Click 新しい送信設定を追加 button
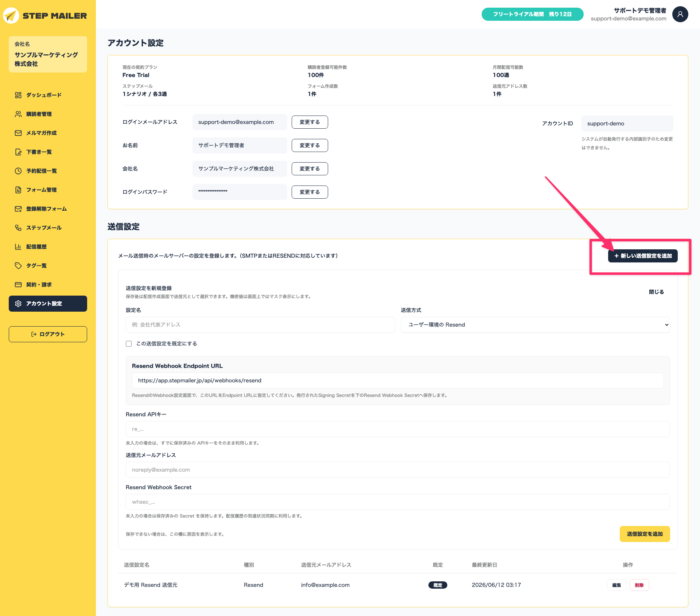 (643, 256)
